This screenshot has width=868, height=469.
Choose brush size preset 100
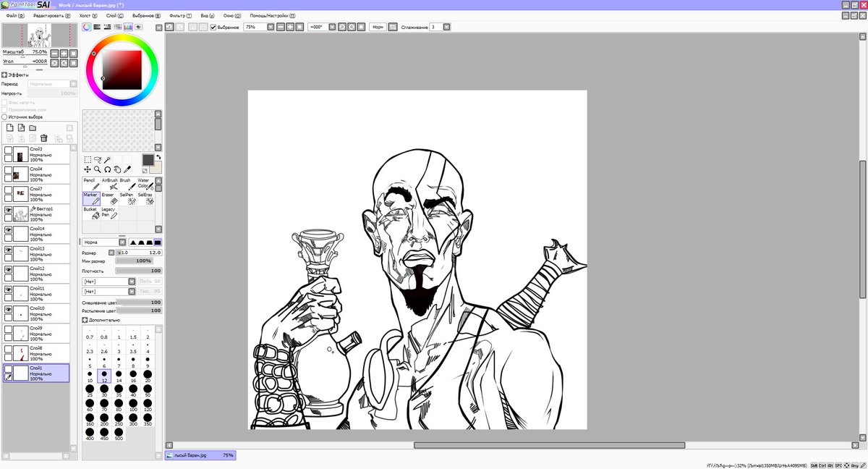point(133,405)
